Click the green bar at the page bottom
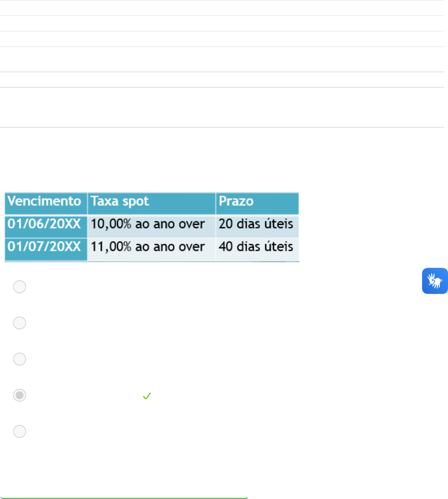The image size is (448, 499). (124, 498)
